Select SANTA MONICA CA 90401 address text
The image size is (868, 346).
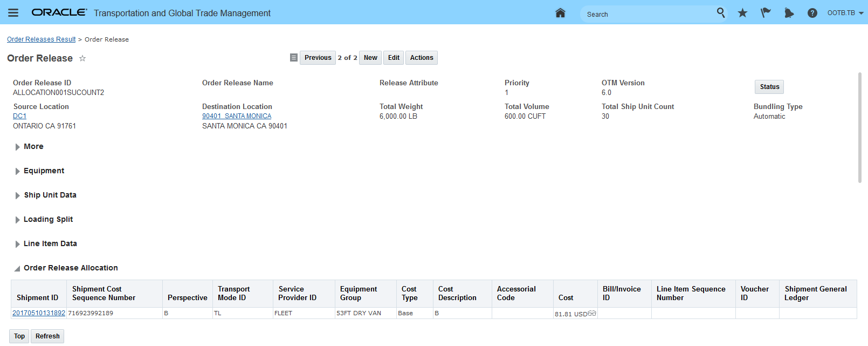[245, 126]
